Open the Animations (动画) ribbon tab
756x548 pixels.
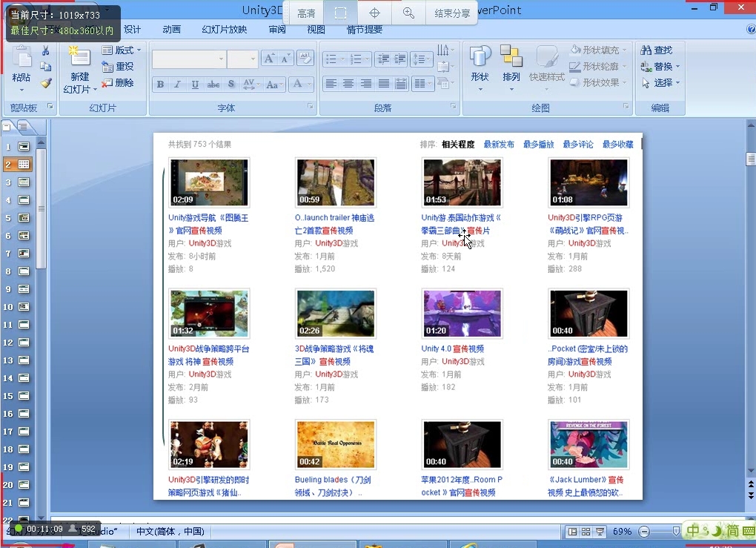click(171, 30)
